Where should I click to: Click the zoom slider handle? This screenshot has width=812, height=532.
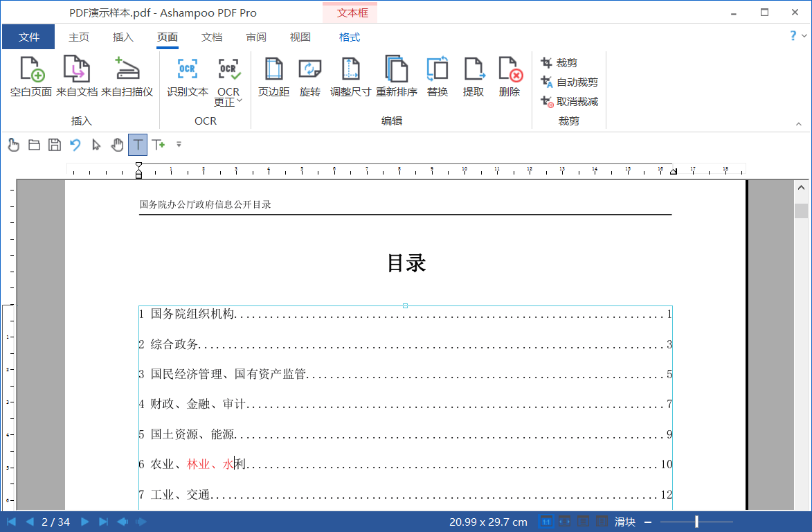(696, 522)
